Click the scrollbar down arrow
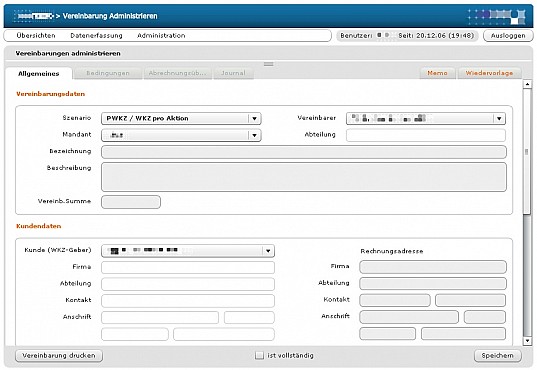Screen dimensions: 537x370 (x=527, y=341)
